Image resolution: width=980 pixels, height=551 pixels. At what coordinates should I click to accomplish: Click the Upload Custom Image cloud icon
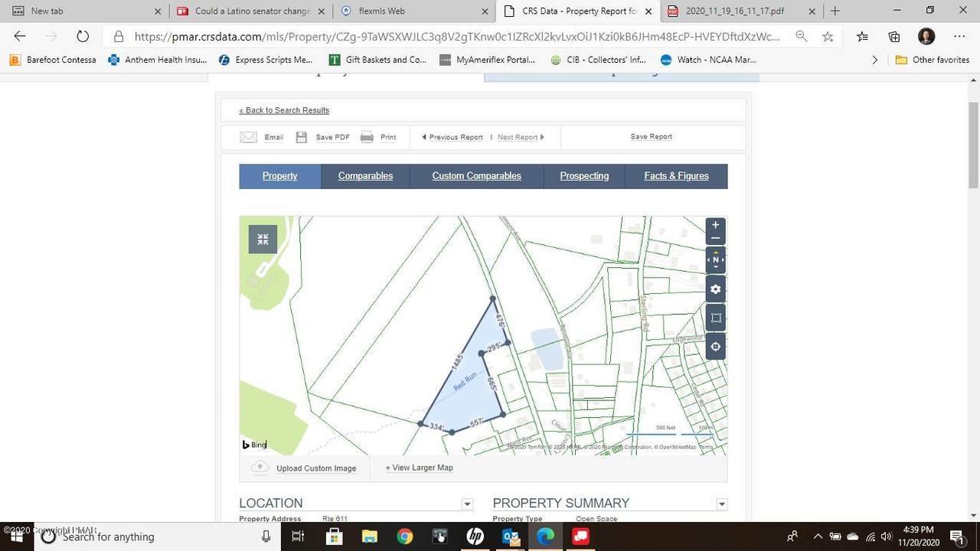point(260,468)
